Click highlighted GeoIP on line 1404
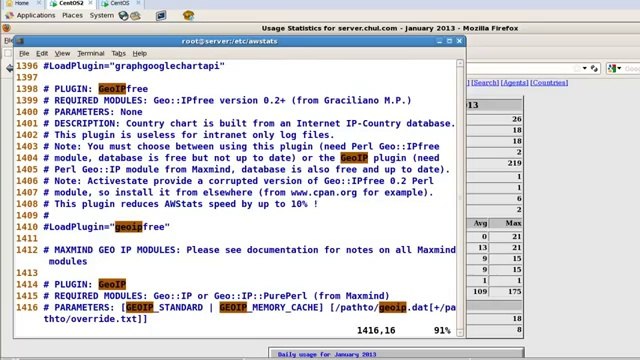The image size is (640, 360). click(x=354, y=158)
